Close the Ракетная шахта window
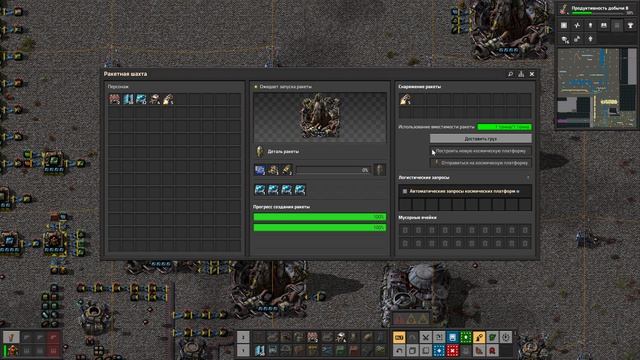This screenshot has width=640, height=360. coord(532,74)
